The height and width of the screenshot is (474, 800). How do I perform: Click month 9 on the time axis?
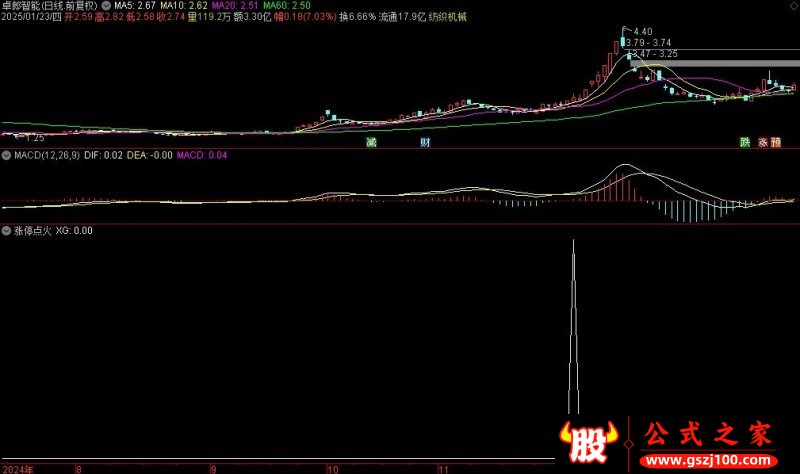213,469
